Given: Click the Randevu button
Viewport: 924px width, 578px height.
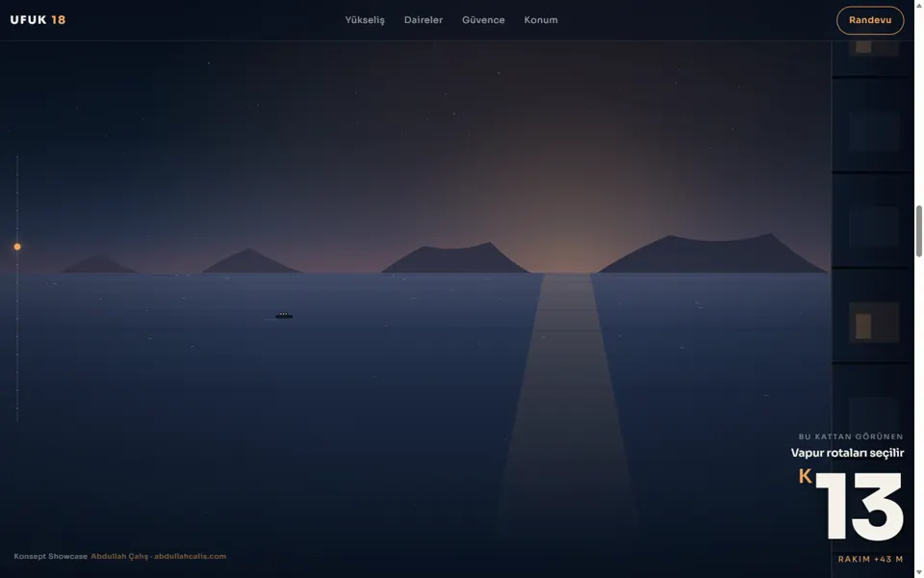Looking at the screenshot, I should [x=870, y=20].
